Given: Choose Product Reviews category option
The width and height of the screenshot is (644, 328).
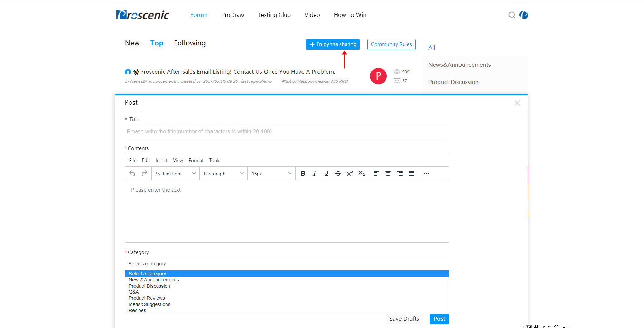Looking at the screenshot, I should (x=287, y=298).
